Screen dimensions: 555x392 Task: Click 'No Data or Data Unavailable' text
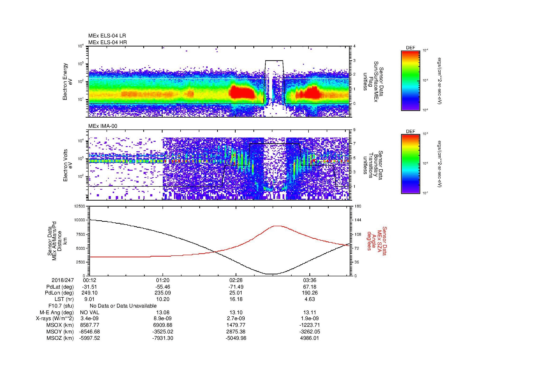[123, 306]
